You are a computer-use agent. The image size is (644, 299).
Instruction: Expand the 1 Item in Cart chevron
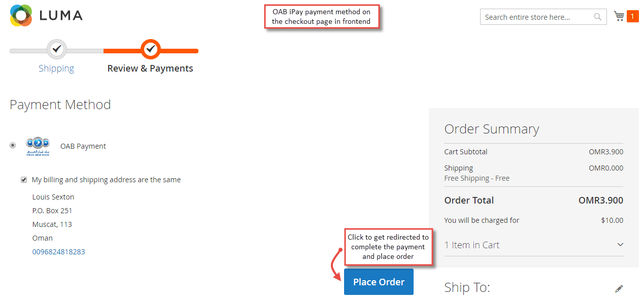[620, 245]
